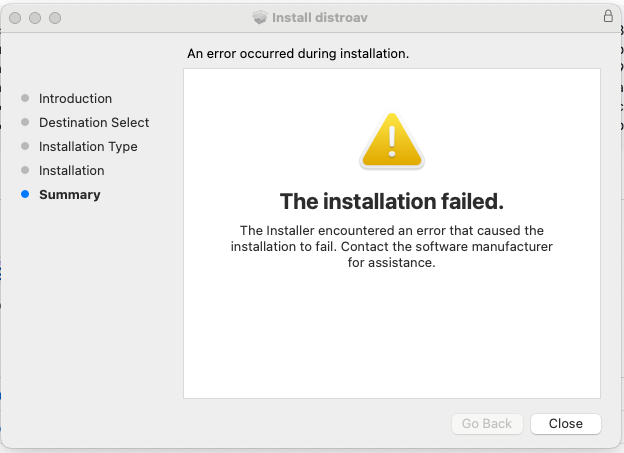Select the Introduction step in sidebar
624x453 pixels.
75,98
